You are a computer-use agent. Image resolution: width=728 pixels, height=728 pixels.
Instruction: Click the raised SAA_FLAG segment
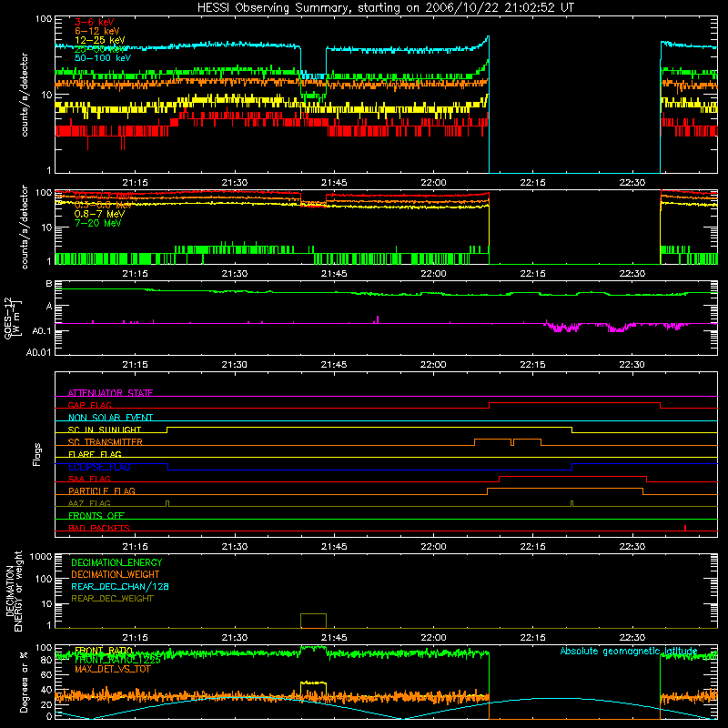572,477
